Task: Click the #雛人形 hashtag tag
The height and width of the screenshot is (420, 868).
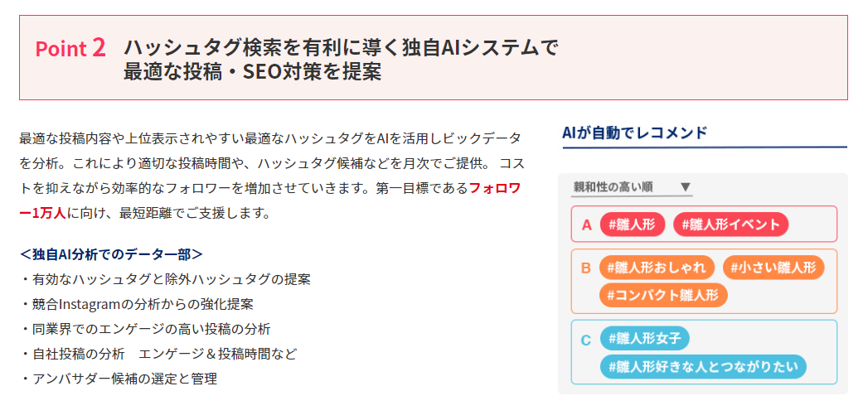Action: click(x=632, y=224)
